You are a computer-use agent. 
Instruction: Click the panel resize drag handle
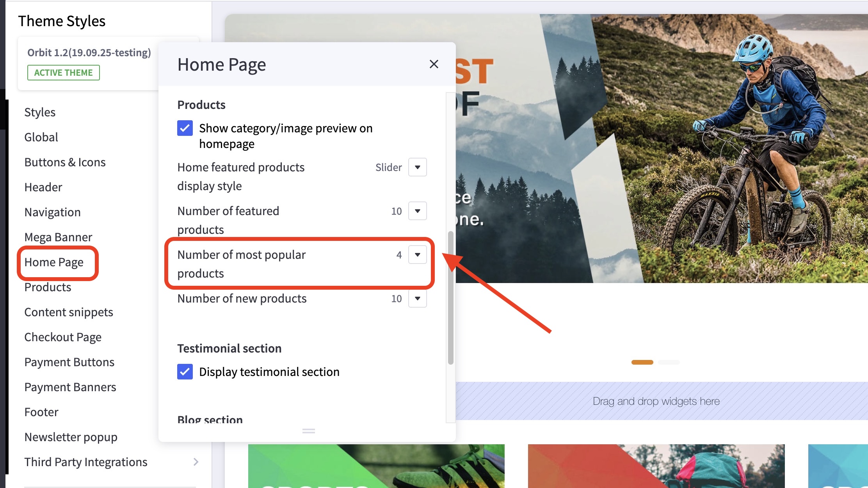[x=308, y=431]
